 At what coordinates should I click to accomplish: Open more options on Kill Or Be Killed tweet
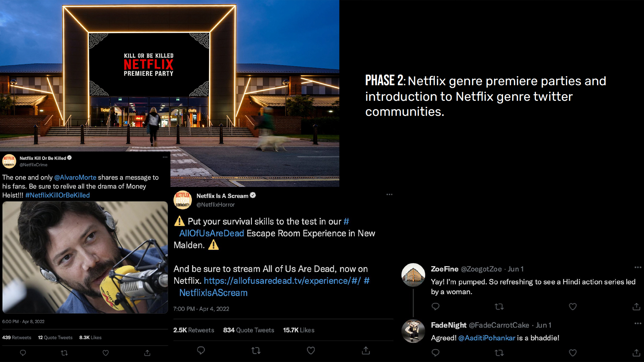click(x=165, y=157)
